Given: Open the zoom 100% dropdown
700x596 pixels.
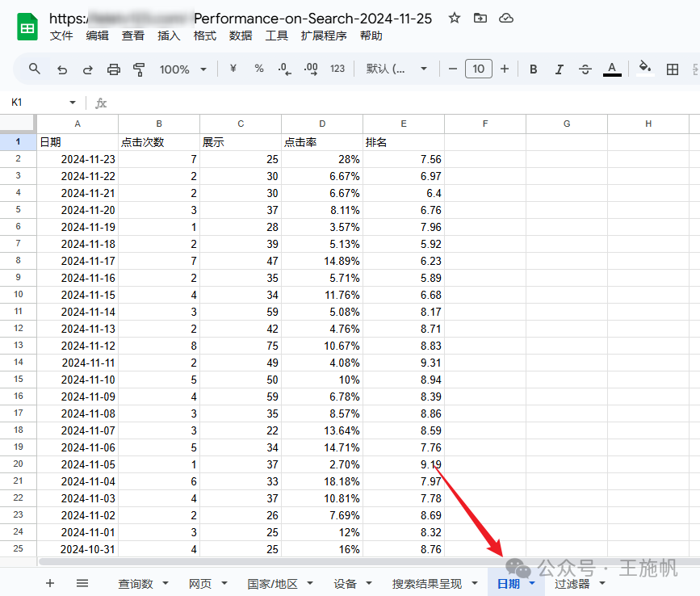Looking at the screenshot, I should (182, 69).
